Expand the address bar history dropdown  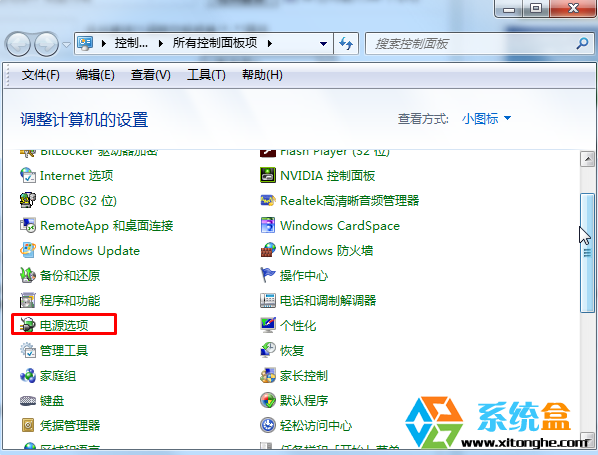click(323, 43)
